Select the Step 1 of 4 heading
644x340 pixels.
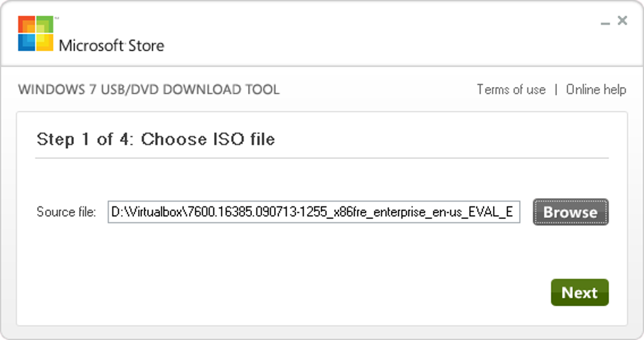(x=155, y=139)
